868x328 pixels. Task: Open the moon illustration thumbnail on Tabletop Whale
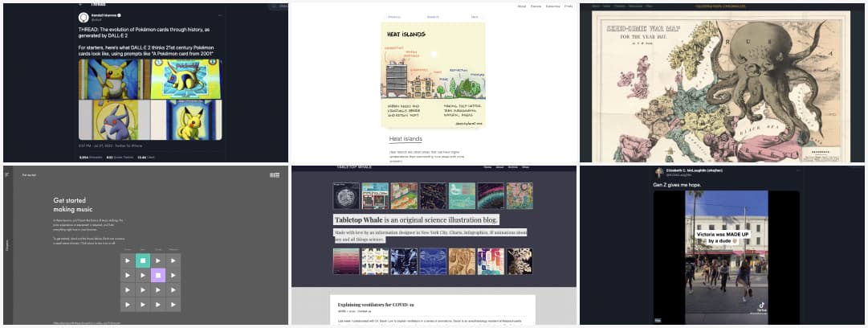click(346, 196)
